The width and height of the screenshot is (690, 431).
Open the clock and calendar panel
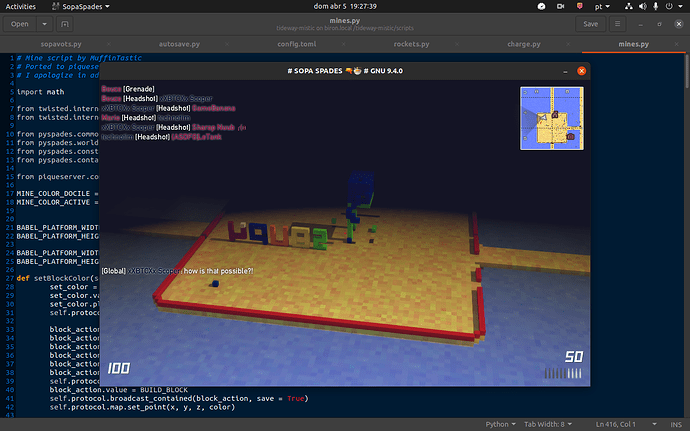click(x=344, y=6)
